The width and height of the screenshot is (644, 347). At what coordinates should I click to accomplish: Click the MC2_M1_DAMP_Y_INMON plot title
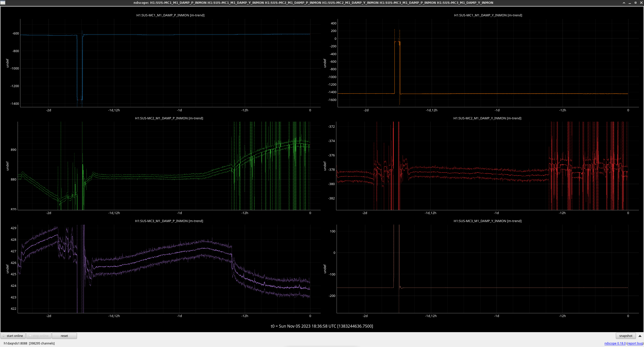[487, 118]
